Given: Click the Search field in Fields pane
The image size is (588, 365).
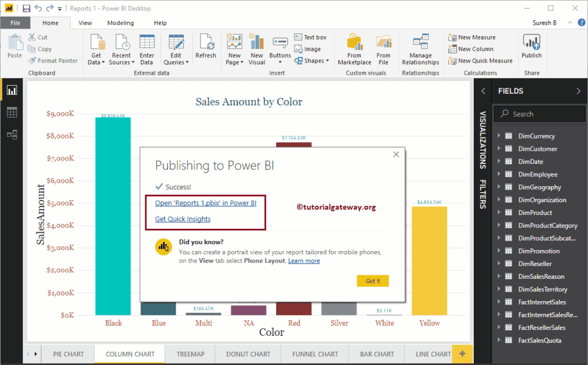Looking at the screenshot, I should 539,114.
